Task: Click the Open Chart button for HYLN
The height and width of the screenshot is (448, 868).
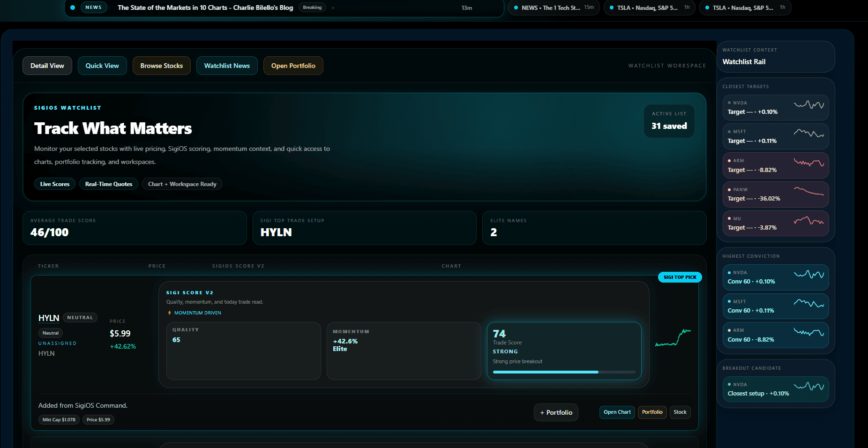Action: (617, 412)
